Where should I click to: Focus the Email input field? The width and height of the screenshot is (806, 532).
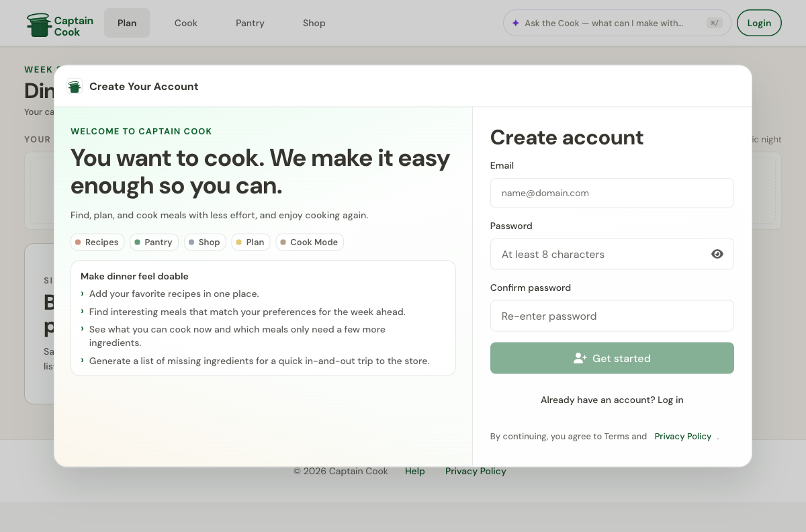pos(612,193)
